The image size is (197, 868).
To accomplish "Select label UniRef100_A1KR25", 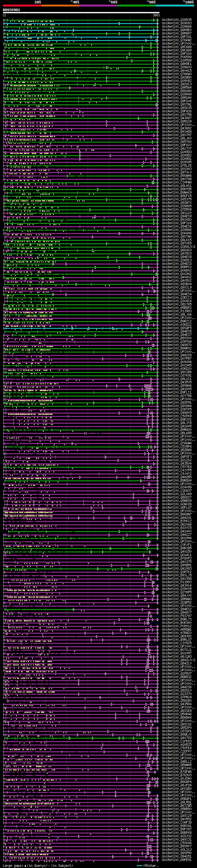I will click(x=177, y=745).
